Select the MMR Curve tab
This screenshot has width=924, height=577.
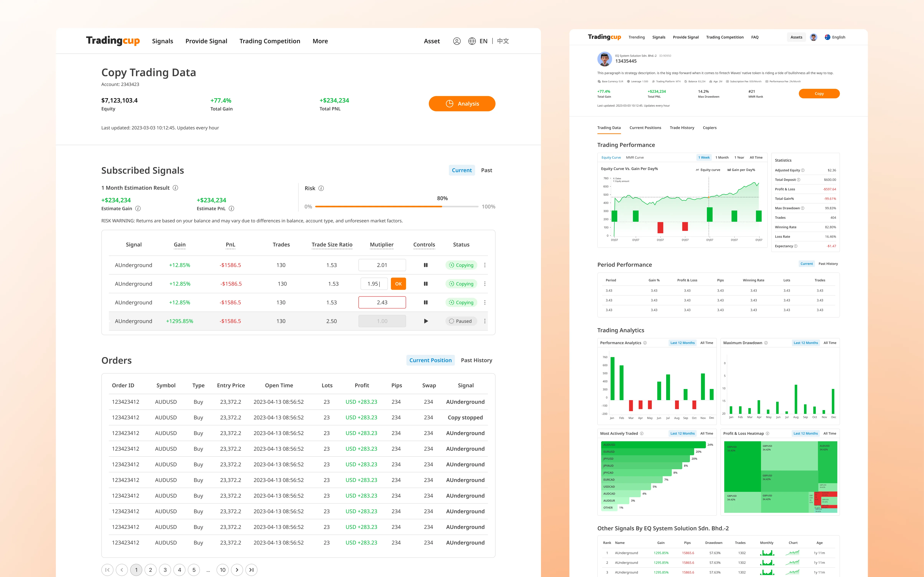click(635, 157)
